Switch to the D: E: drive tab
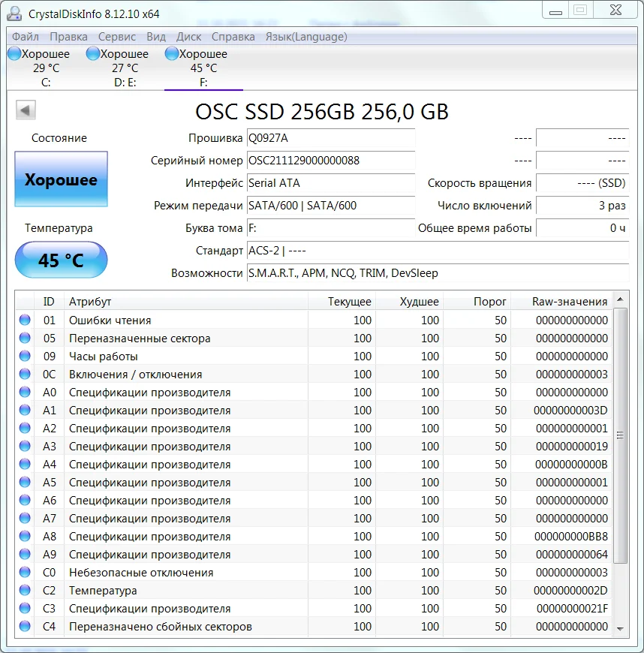The width and height of the screenshot is (644, 653). pos(124,68)
